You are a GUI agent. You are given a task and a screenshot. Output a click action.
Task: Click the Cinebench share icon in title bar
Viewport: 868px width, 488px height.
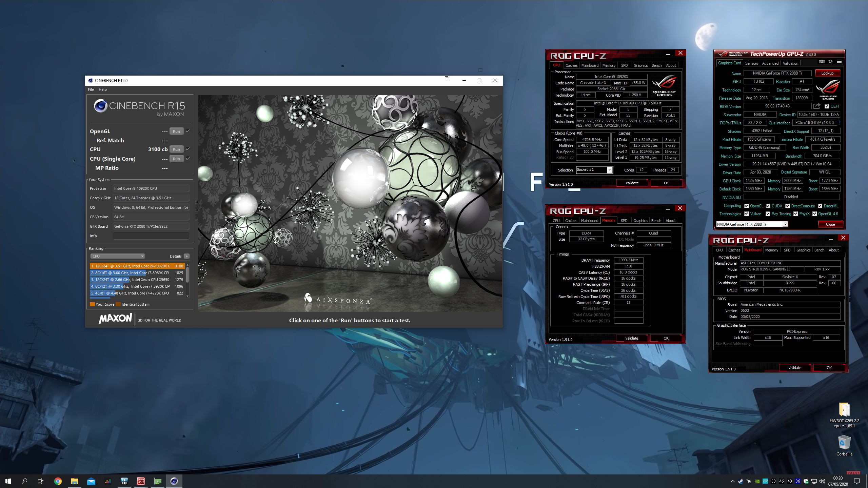pos(447,78)
